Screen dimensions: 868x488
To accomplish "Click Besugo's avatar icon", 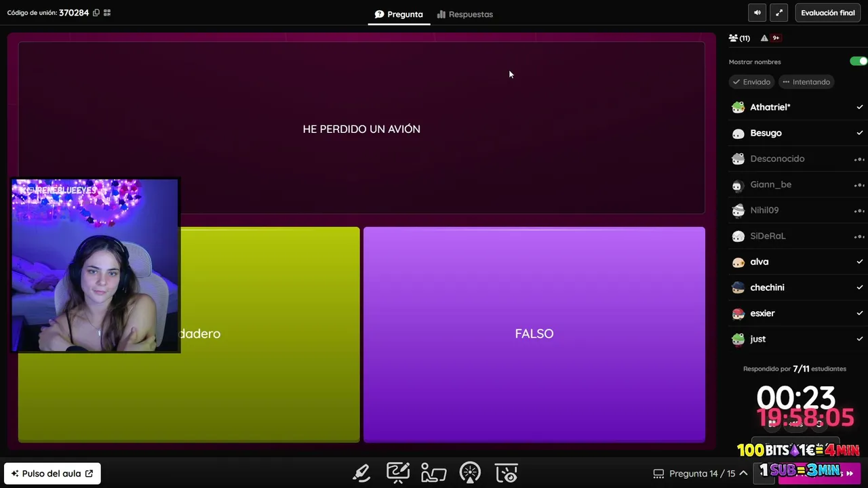I will pyautogui.click(x=738, y=134).
